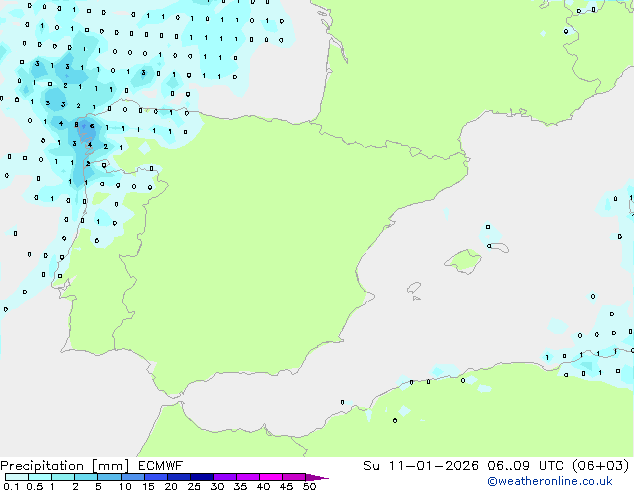Viewport: 634px width, 490px height.
Task: Click the 0.1–0.5 mm palest legend swatch
Action: (17, 477)
